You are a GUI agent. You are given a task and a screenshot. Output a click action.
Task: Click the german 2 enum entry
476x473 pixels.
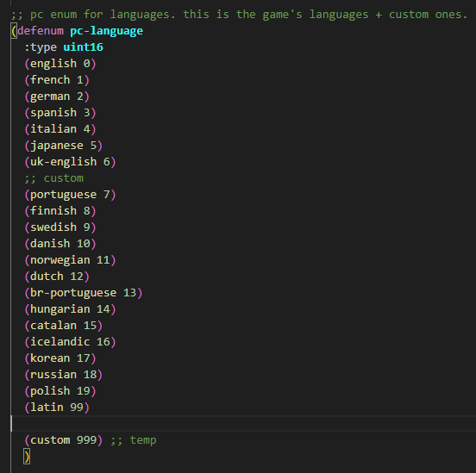pos(57,96)
